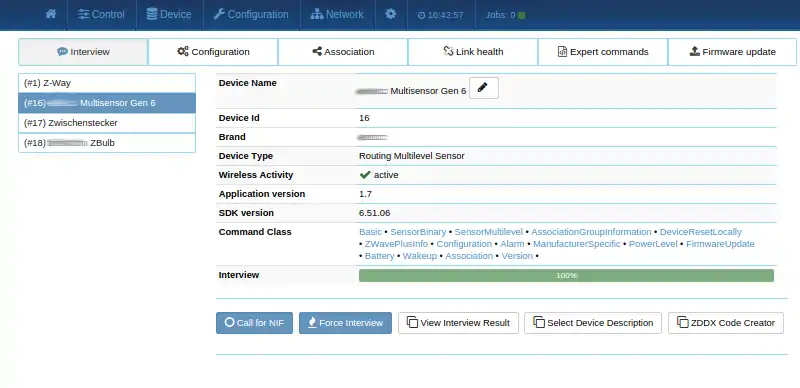The height and width of the screenshot is (388, 800).
Task: Select device (#1) Z-Way
Action: [107, 83]
